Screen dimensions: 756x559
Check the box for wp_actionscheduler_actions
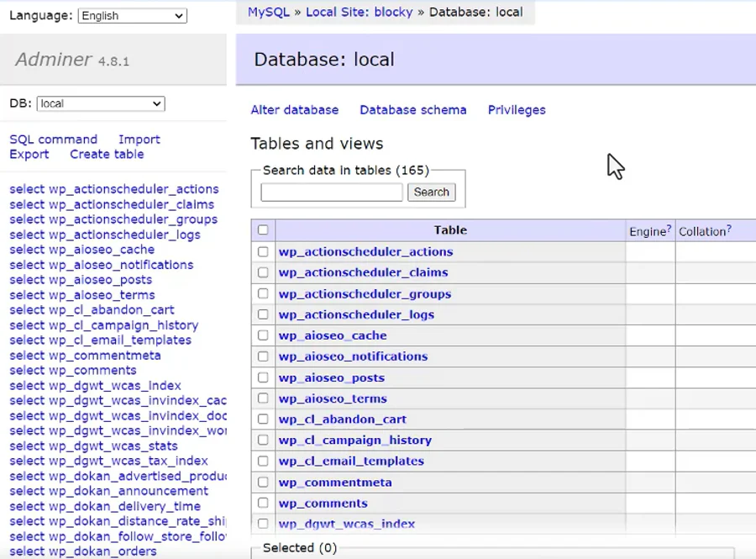click(263, 252)
